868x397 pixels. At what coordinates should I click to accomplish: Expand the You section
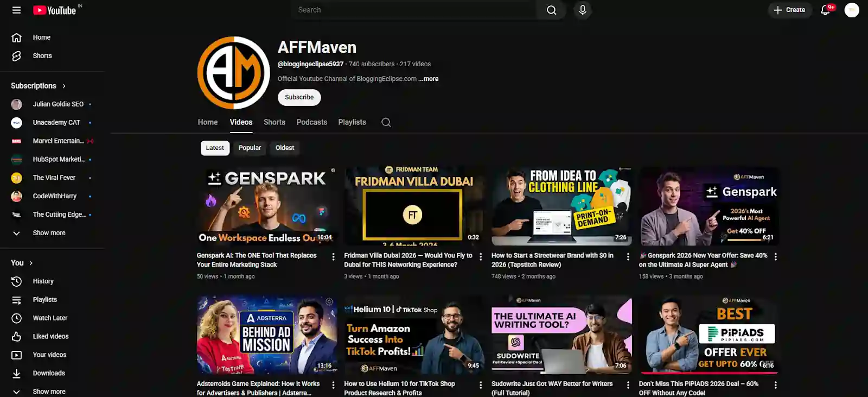click(31, 263)
